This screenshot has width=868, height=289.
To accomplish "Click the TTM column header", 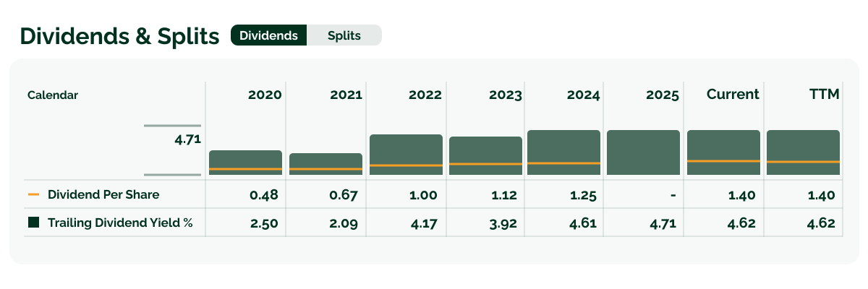I will tap(824, 95).
